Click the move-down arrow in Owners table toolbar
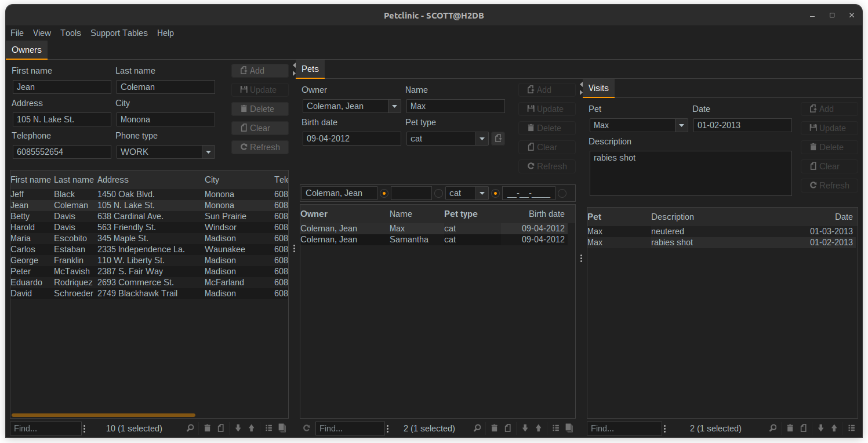 [238, 429]
